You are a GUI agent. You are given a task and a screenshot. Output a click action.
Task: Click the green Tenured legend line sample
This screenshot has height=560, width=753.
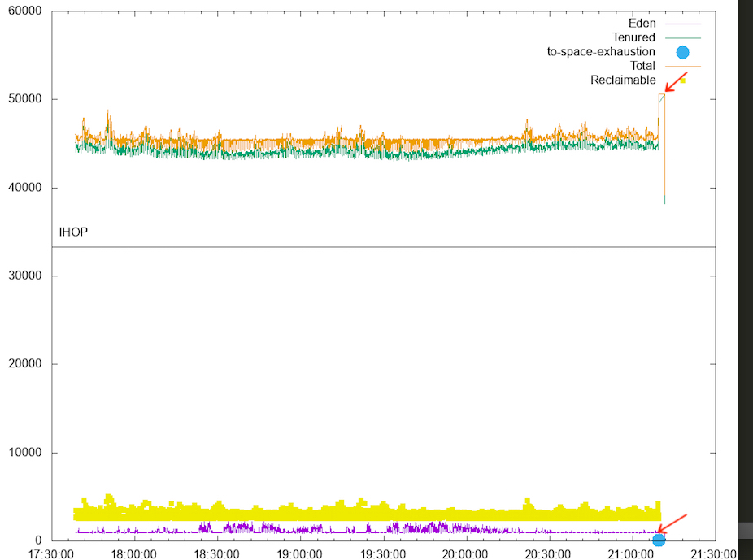pos(683,37)
